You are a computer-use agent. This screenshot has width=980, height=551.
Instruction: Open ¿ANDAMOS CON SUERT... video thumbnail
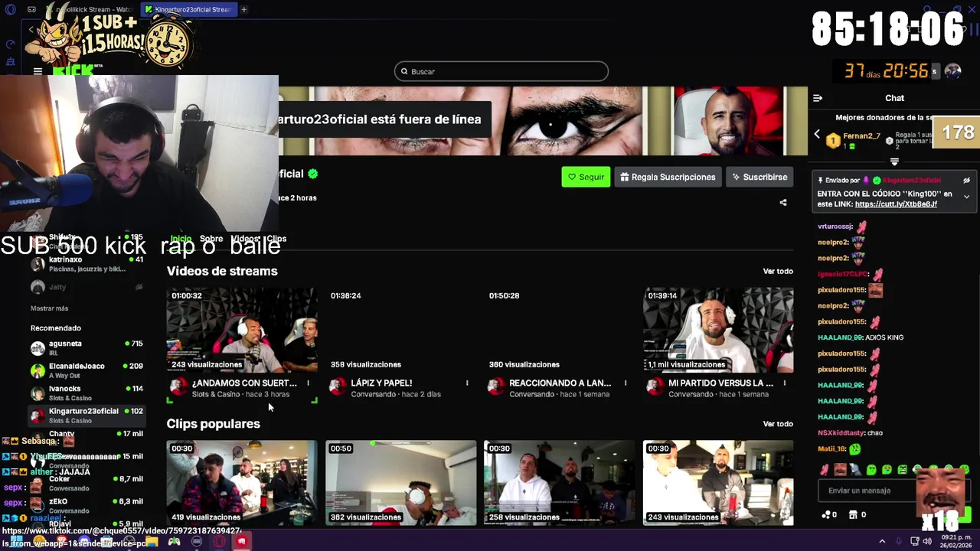[242, 330]
